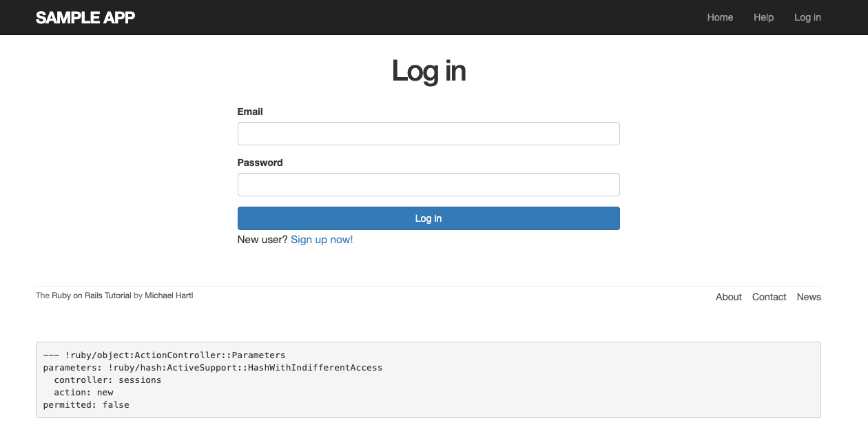Viewport: 868px width, 447px height.
Task: Click the large Log in heading
Action: (x=428, y=71)
